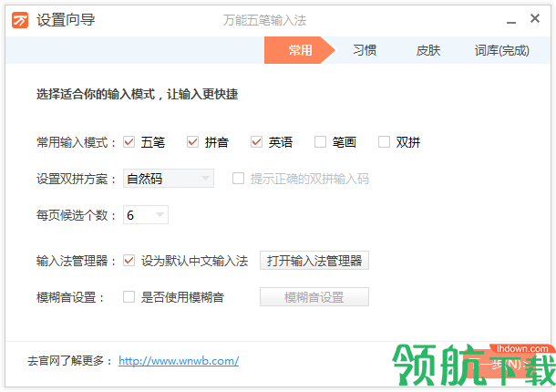Uncheck the 英语 input mode checkbox
This screenshot has height=392, width=556.
click(256, 142)
